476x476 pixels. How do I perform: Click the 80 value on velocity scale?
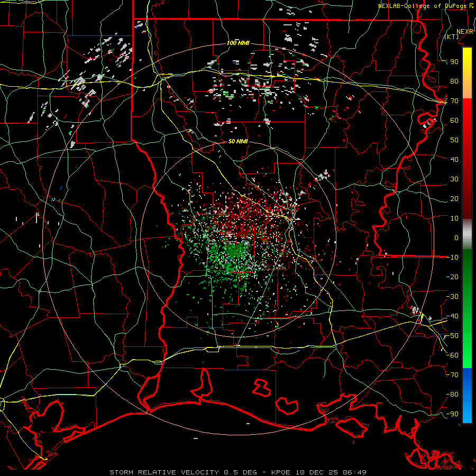(x=454, y=81)
